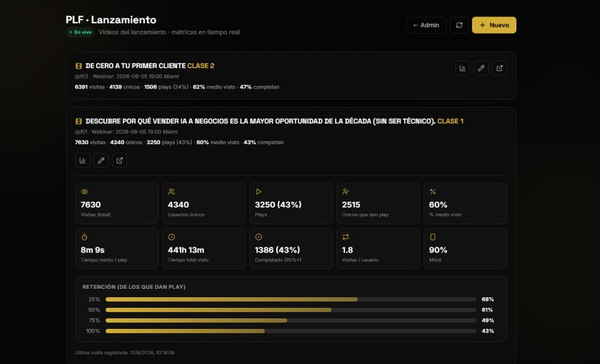The width and height of the screenshot is (600, 364).
Task: Click the 3250 (43%) Plays value
Action: (x=278, y=204)
